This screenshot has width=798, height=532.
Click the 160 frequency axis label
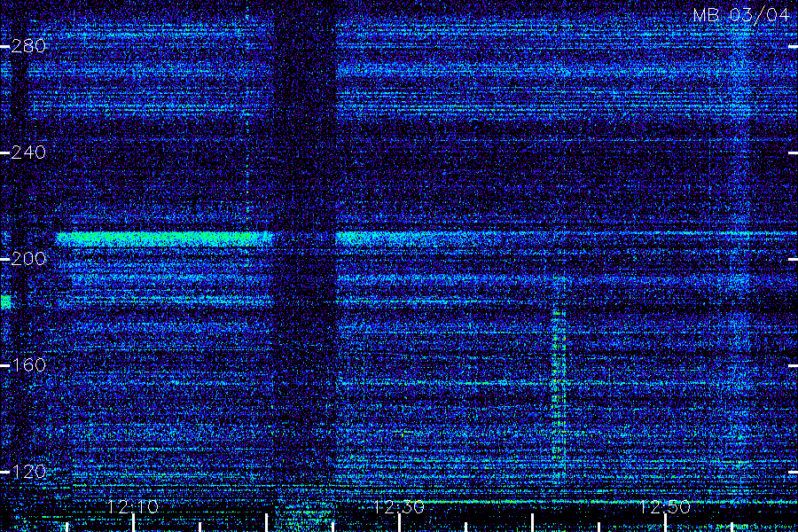[x=28, y=365]
